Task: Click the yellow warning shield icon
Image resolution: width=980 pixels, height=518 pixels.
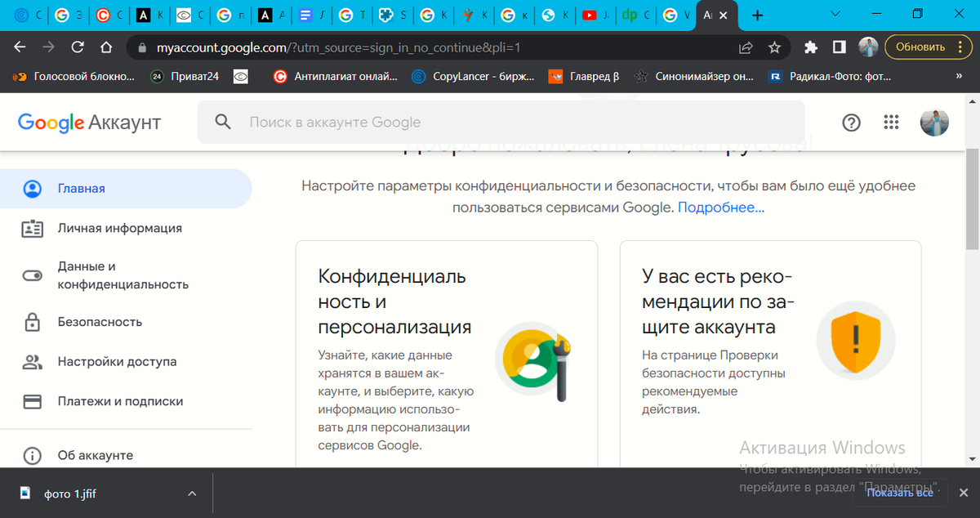Action: (856, 340)
